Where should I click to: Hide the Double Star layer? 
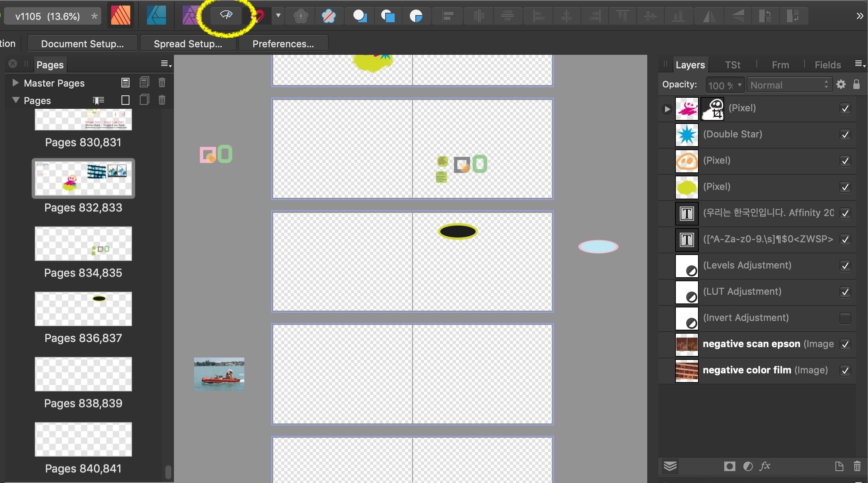(845, 135)
